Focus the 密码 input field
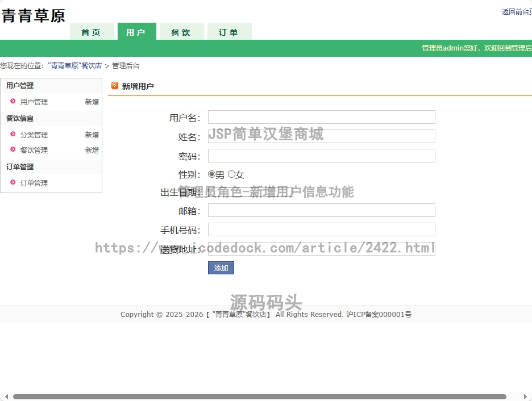This screenshot has width=532, height=401. (x=321, y=156)
